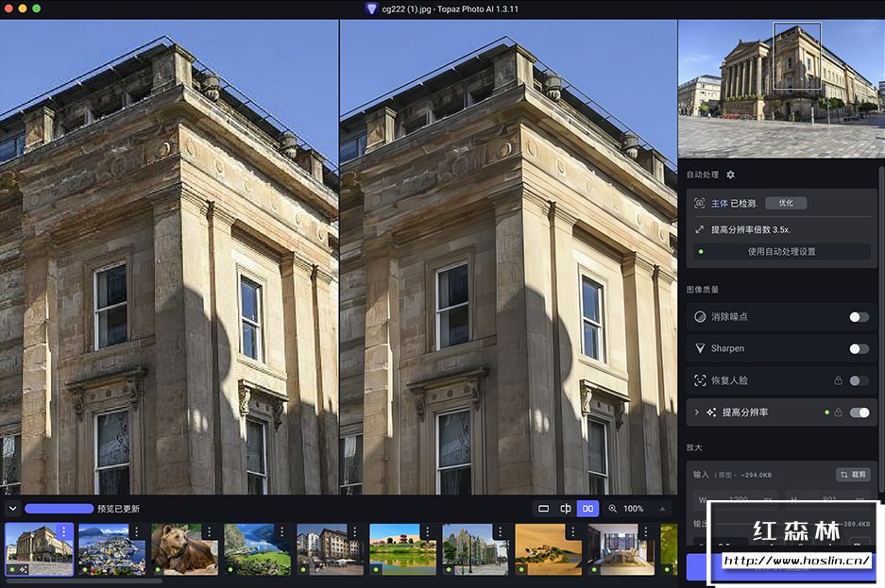
Task: Select the gabled houses thumbnail
Action: click(x=476, y=549)
